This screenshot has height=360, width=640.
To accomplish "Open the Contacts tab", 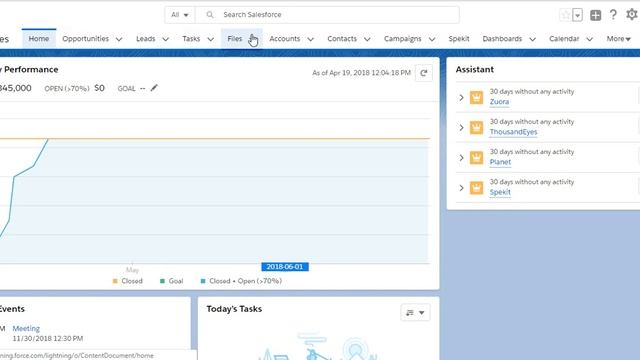I will coord(342,39).
